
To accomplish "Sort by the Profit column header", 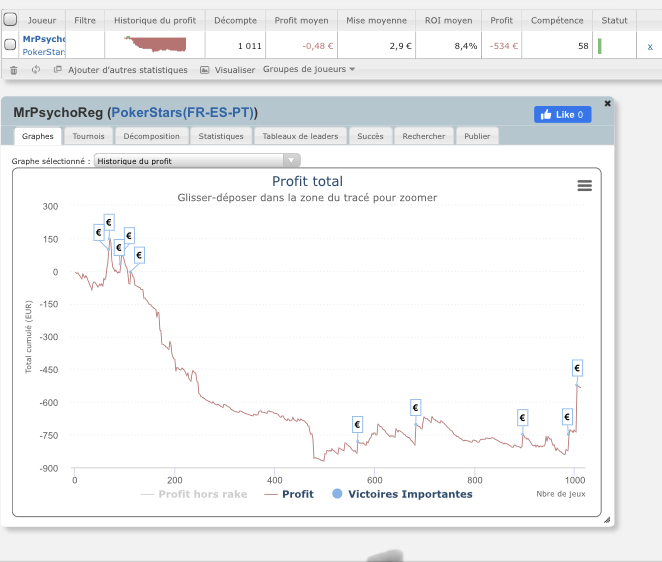I will [x=502, y=20].
